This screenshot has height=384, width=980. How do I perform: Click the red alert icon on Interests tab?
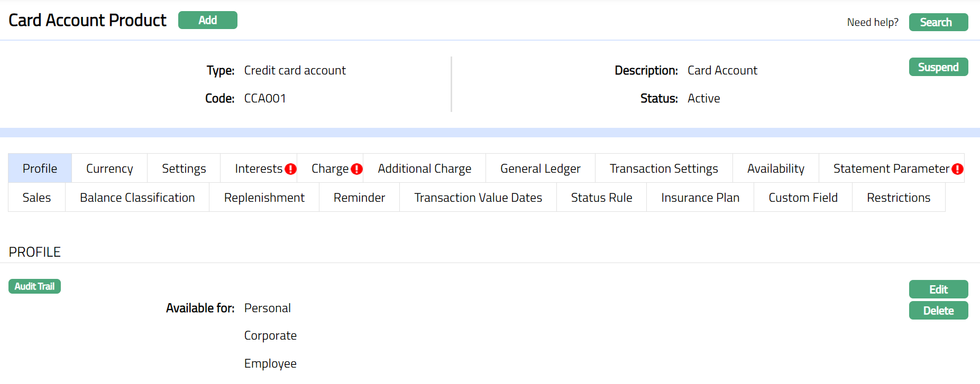point(290,169)
